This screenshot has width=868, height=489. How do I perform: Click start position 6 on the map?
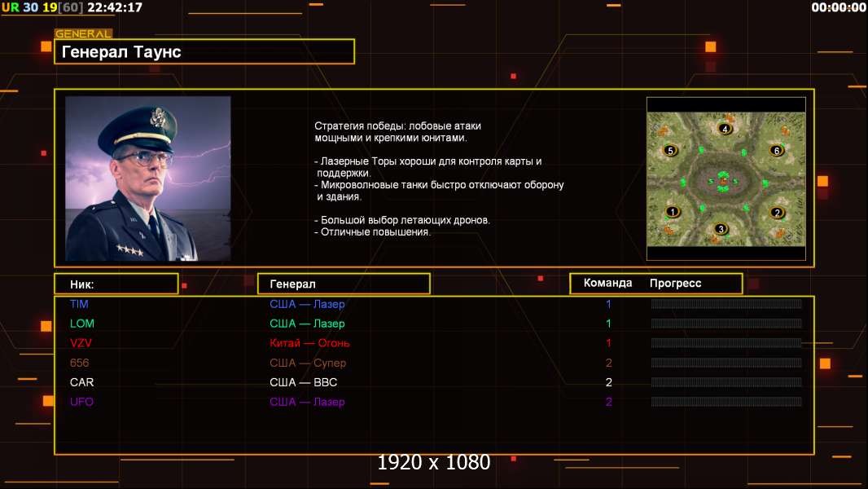click(x=777, y=151)
